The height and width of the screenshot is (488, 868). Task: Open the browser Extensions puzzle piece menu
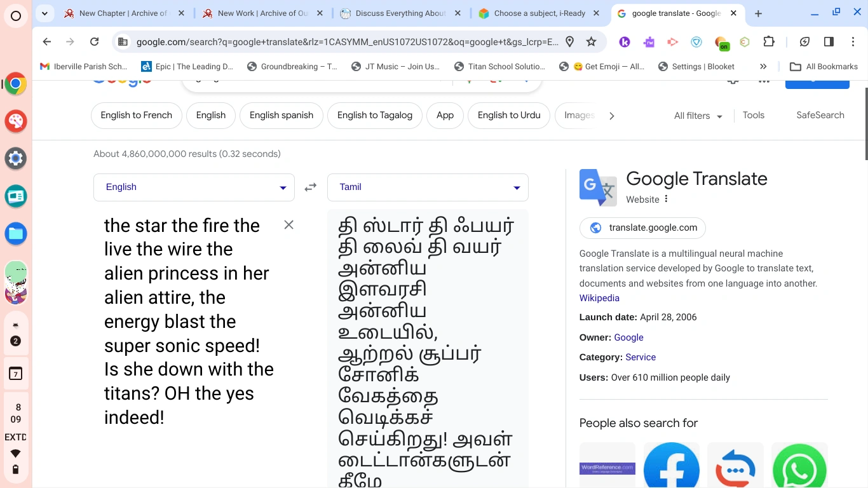tap(769, 41)
